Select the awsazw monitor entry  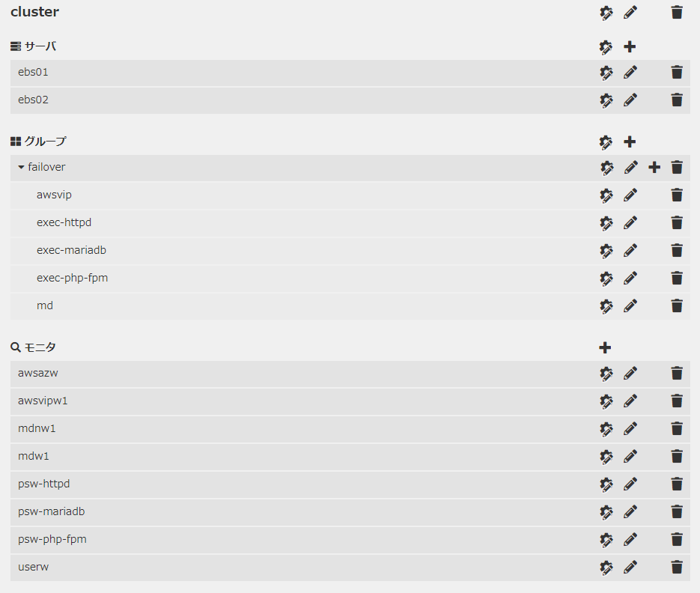click(38, 373)
